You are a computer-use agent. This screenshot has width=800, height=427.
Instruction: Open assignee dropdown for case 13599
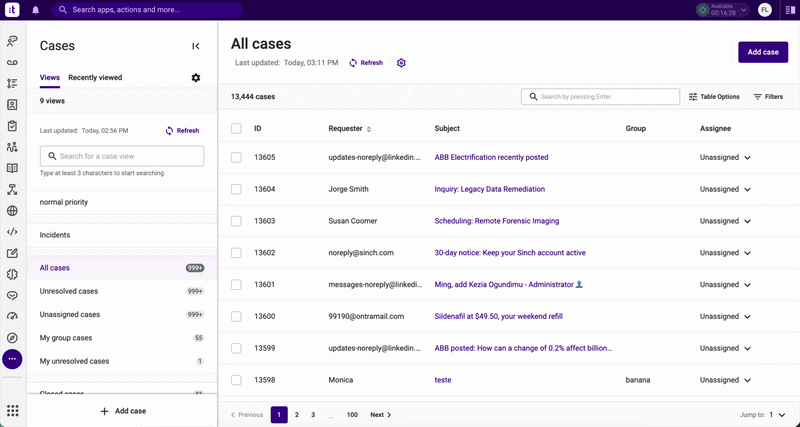(x=725, y=348)
